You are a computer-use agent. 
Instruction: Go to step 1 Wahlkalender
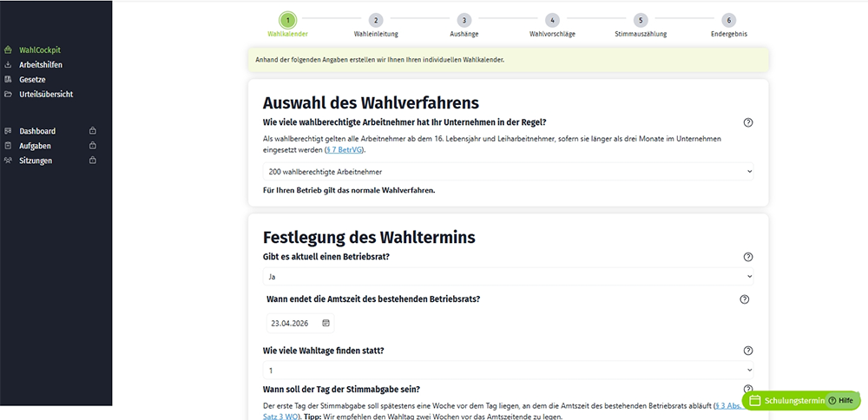(287, 21)
